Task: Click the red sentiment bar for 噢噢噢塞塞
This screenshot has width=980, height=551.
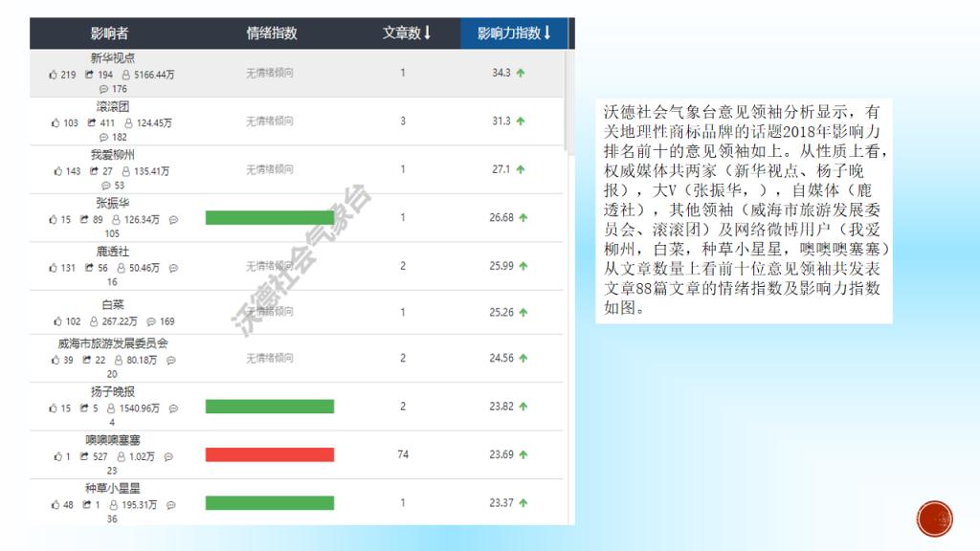Action: 269,454
